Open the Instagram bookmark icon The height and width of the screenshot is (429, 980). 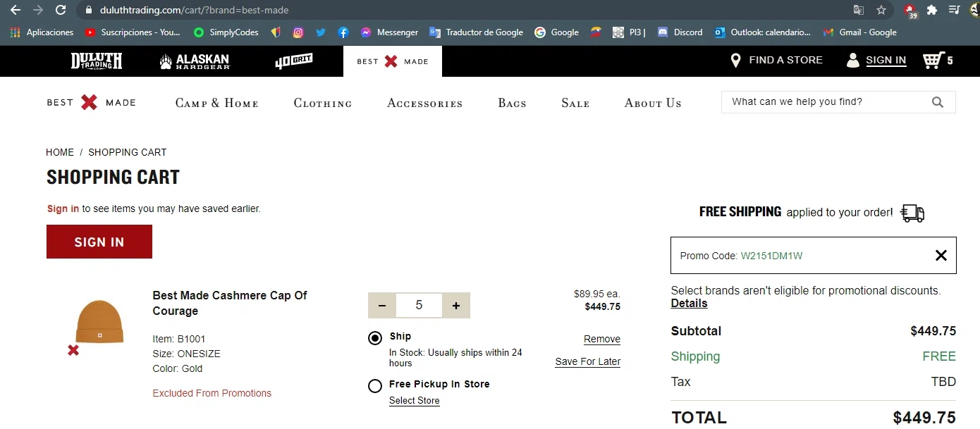tap(298, 32)
